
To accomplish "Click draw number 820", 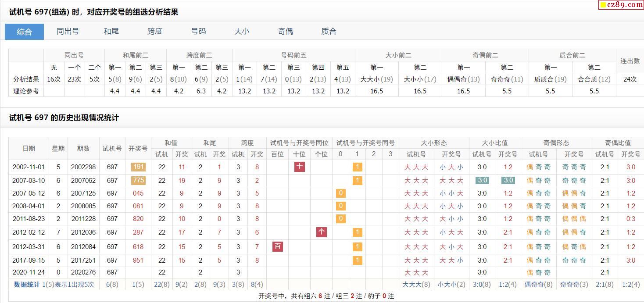I will click(138, 219).
